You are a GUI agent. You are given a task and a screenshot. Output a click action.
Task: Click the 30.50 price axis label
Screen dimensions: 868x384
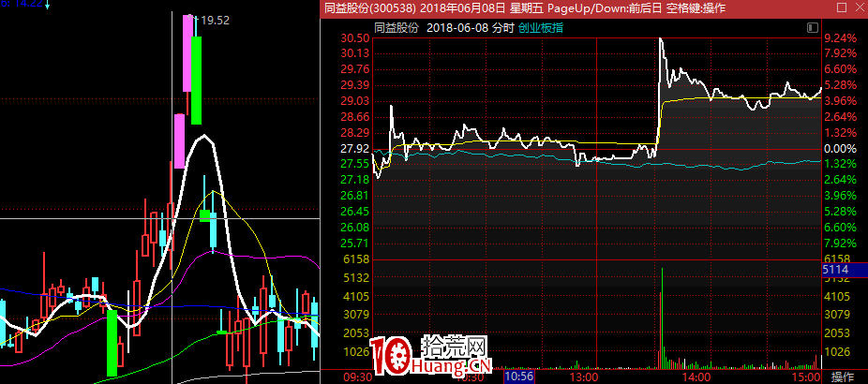point(356,38)
